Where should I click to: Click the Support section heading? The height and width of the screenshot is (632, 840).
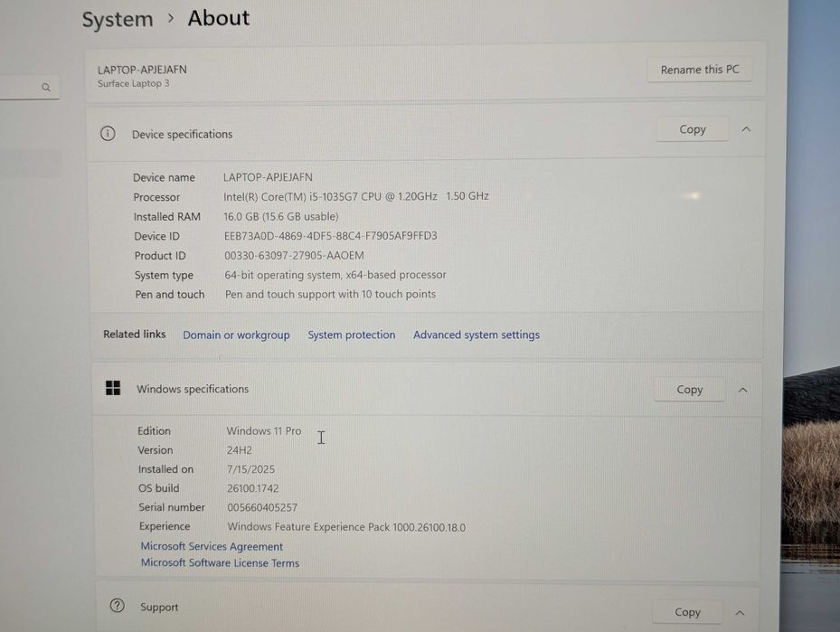pyautogui.click(x=159, y=607)
